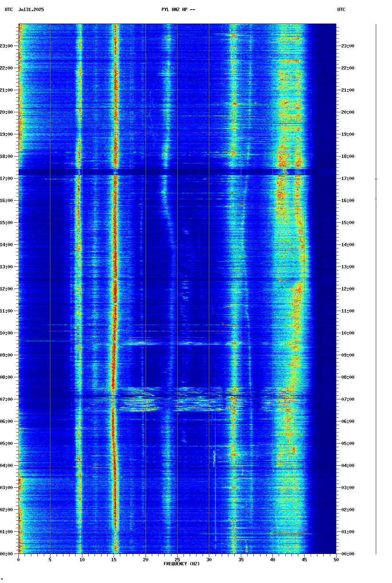Click the right axis '20:00' time label
392x583 pixels.
pyautogui.click(x=348, y=112)
